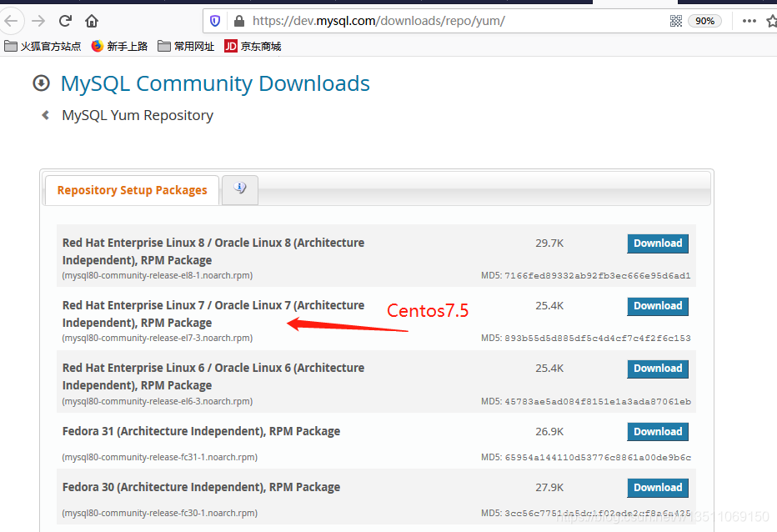Reload the current page
The image size is (777, 532).
click(x=64, y=21)
